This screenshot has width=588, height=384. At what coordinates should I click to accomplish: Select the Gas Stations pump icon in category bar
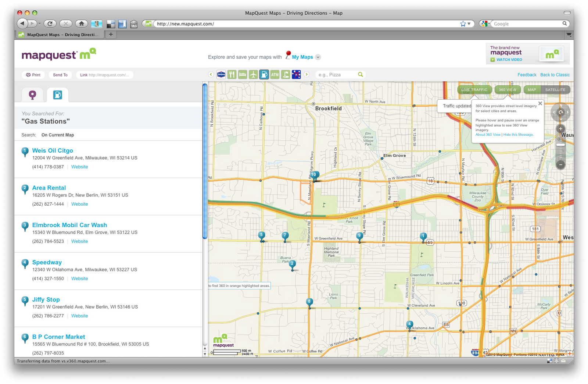click(x=264, y=75)
